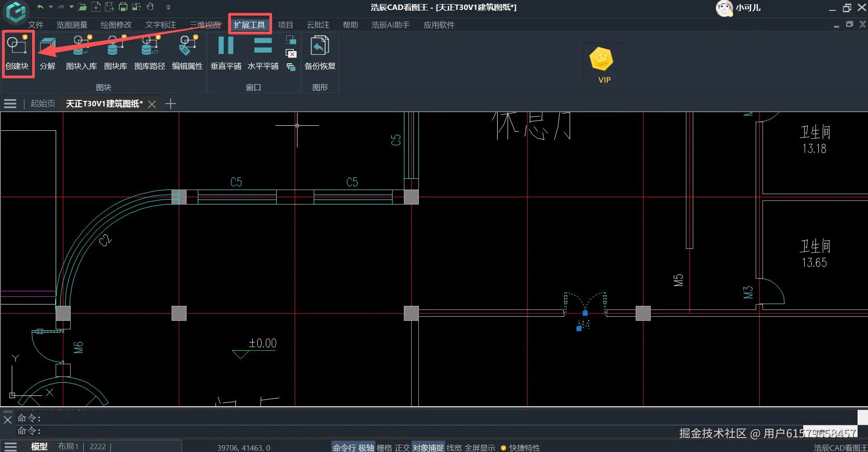Click the gold VIP crown icon
Viewport: 868px width, 452px height.
(x=601, y=59)
